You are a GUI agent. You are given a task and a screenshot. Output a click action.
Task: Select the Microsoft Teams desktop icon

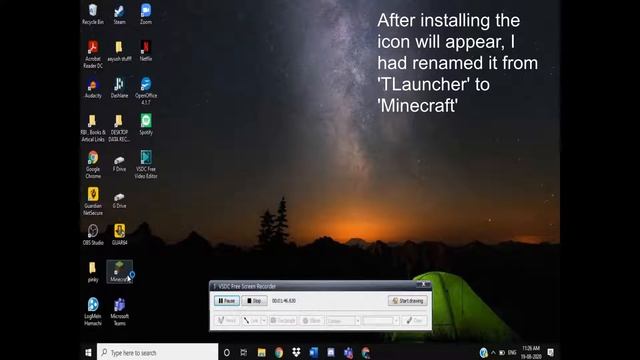[x=119, y=311]
